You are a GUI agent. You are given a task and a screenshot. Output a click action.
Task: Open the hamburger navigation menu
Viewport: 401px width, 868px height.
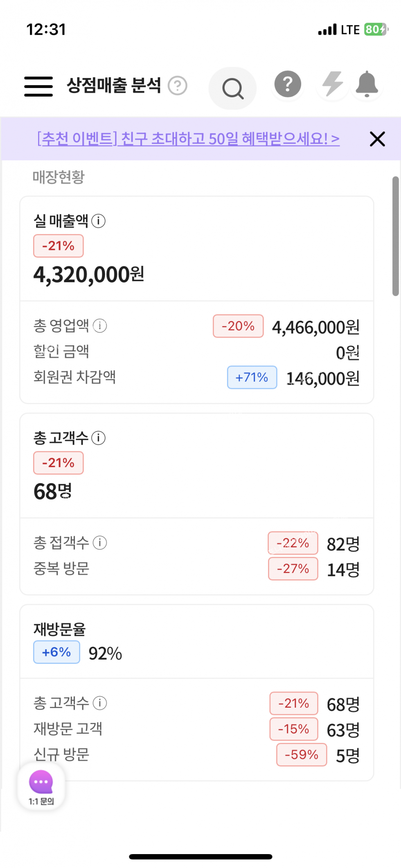click(38, 86)
